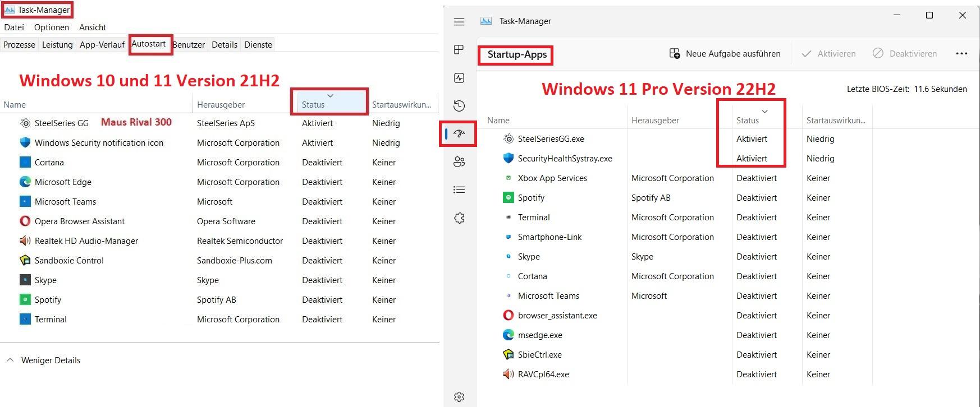The image size is (980, 407).
Task: Select the Autostart tab
Action: (149, 44)
